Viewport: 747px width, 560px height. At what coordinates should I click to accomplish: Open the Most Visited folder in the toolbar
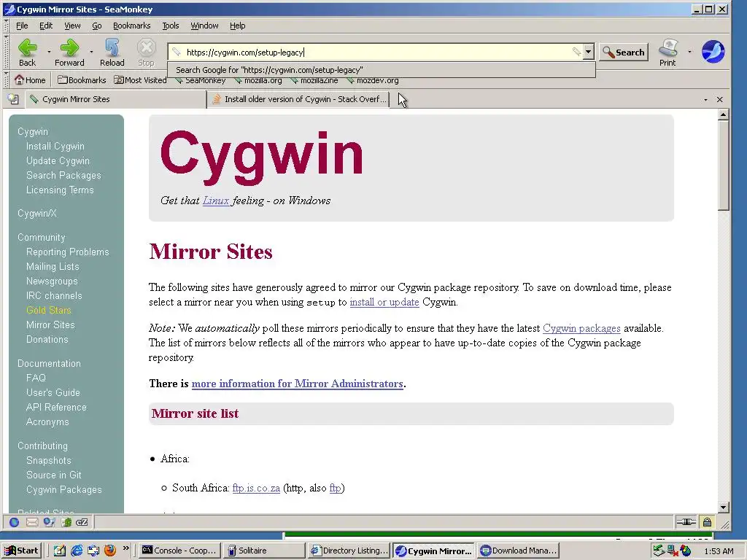coord(141,80)
